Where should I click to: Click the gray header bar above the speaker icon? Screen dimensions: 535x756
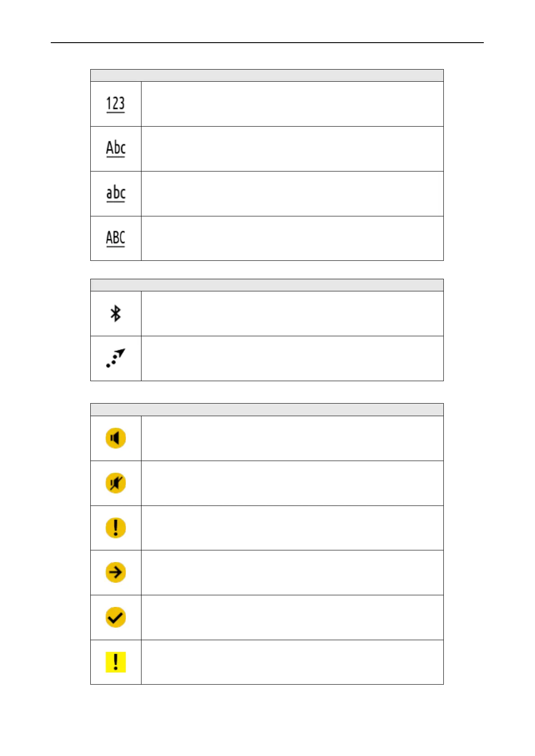tap(267, 409)
